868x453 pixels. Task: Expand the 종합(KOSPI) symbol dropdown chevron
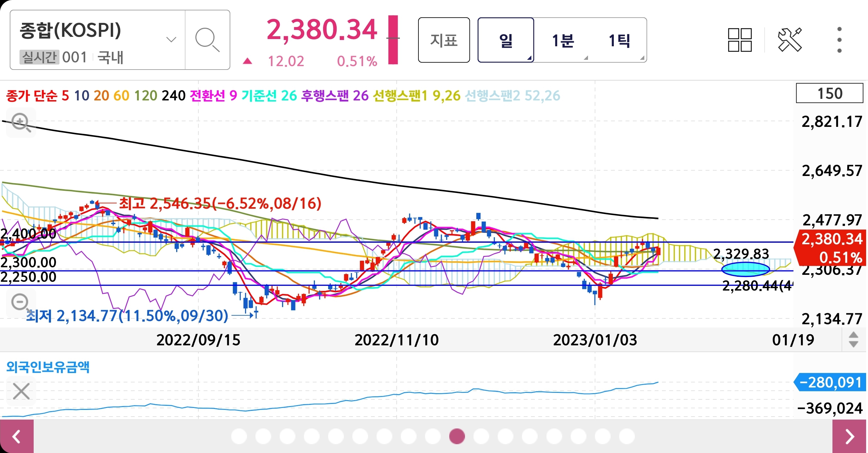coord(171,40)
